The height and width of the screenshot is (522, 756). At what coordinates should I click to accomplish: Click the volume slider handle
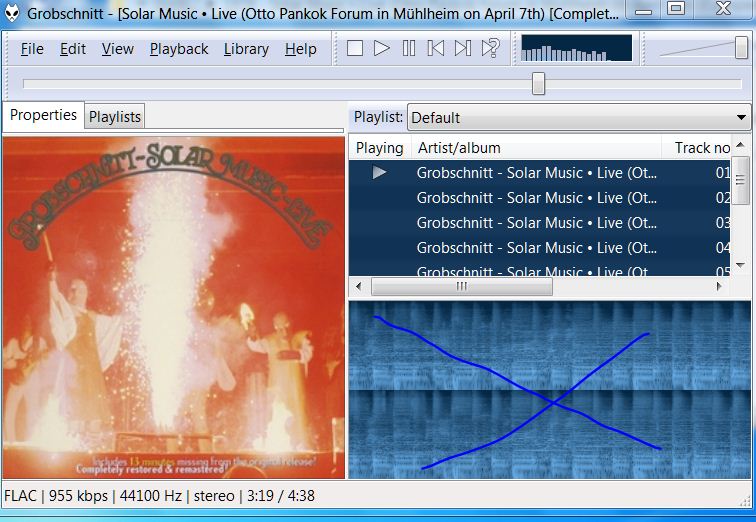pyautogui.click(x=741, y=48)
